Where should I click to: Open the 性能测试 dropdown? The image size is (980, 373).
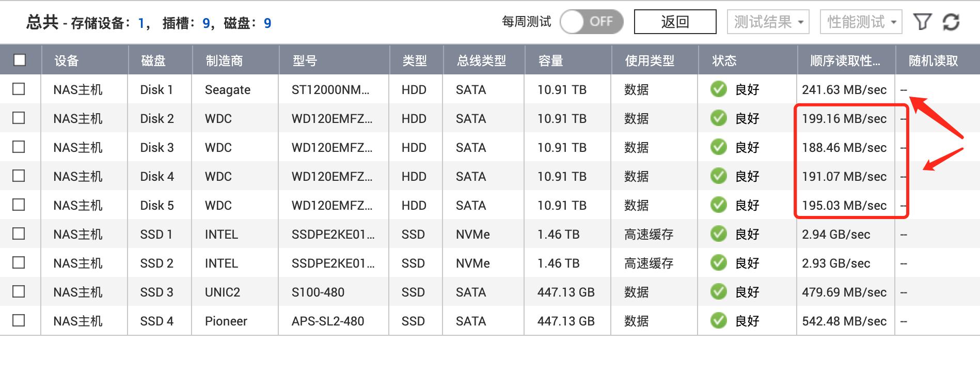(x=860, y=22)
